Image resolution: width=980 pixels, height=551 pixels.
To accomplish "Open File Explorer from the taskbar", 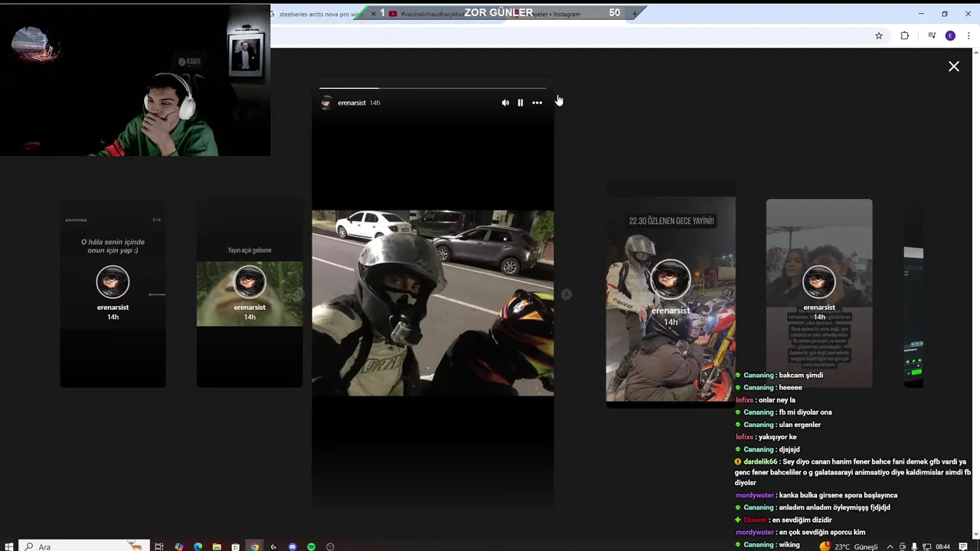I will click(217, 546).
